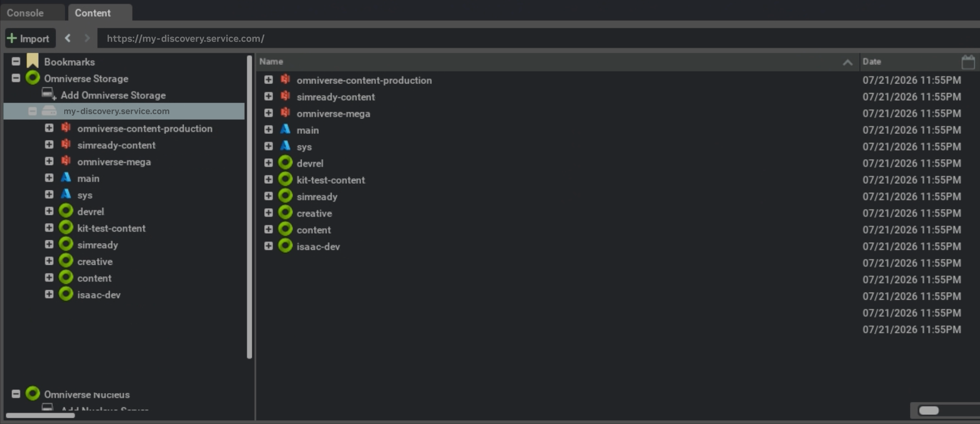The width and height of the screenshot is (980, 424).
Task: Select kit-test-content in sidebar tree
Action: [x=111, y=228]
